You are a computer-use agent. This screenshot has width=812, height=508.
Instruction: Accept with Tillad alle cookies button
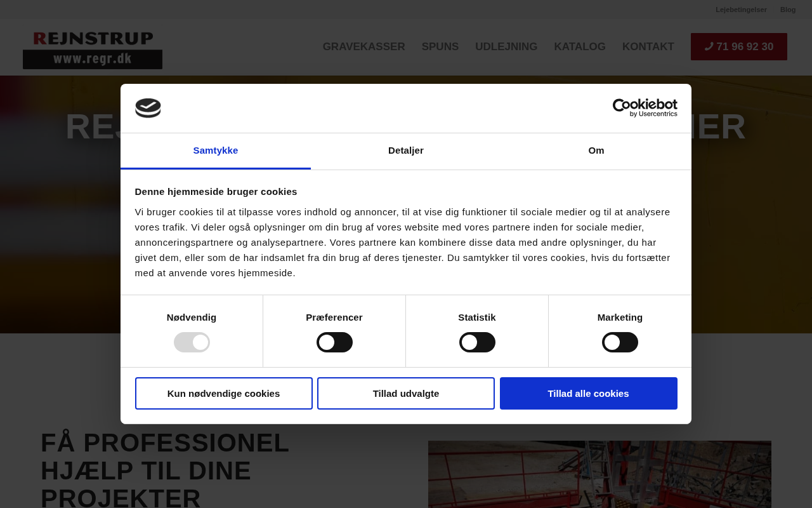[589, 393]
